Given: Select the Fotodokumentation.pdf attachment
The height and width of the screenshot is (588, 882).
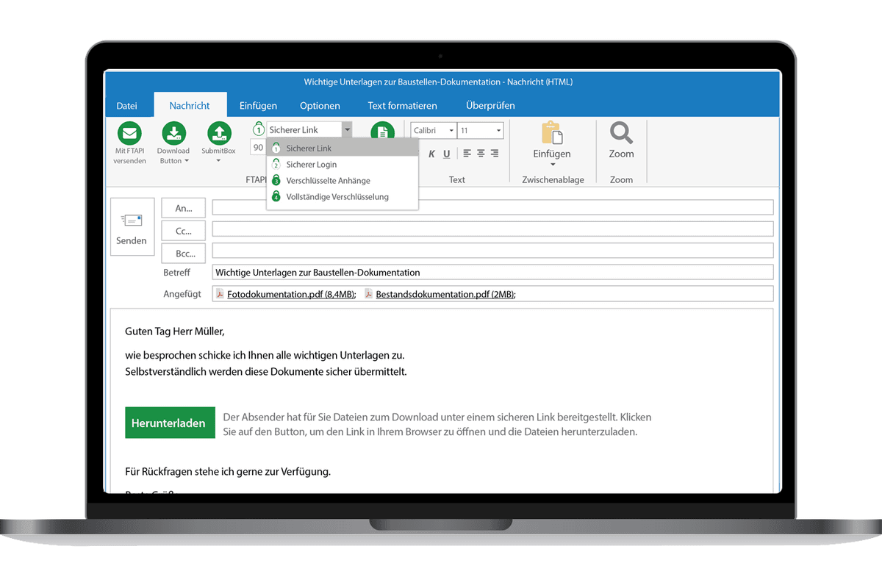Looking at the screenshot, I should coord(291,294).
